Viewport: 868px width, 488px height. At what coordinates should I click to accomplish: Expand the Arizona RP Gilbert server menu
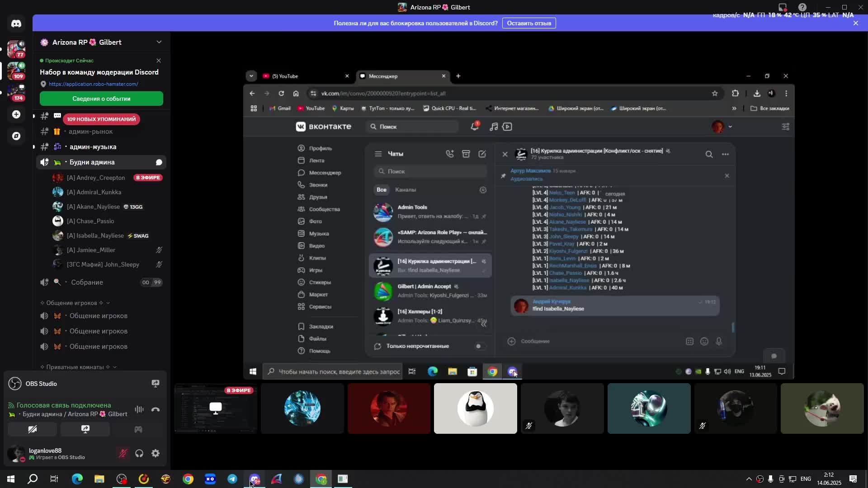[x=159, y=42]
